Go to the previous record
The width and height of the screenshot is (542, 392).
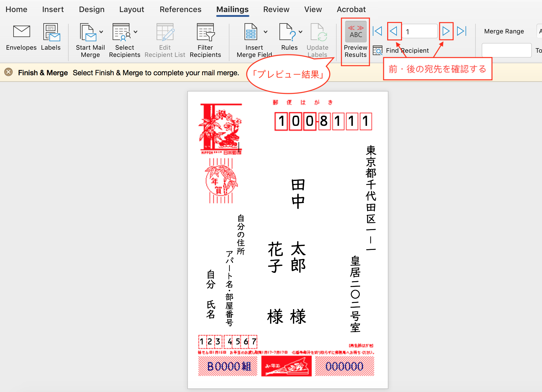tap(394, 31)
